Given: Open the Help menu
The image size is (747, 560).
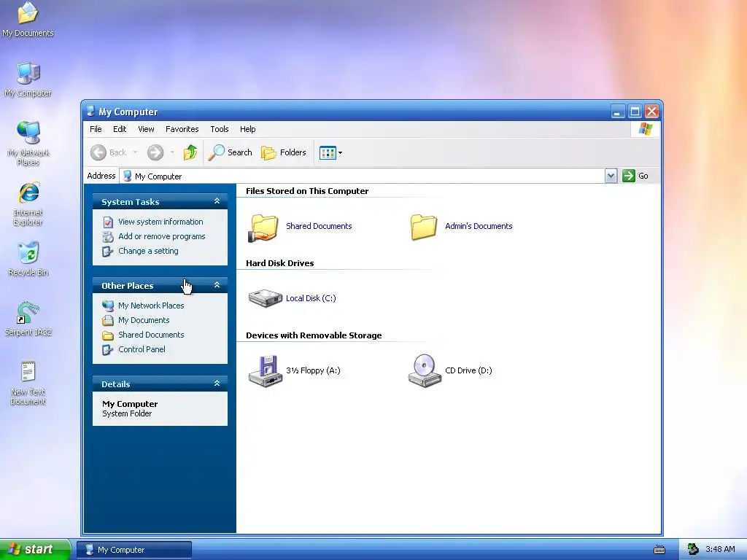Looking at the screenshot, I should 248,129.
